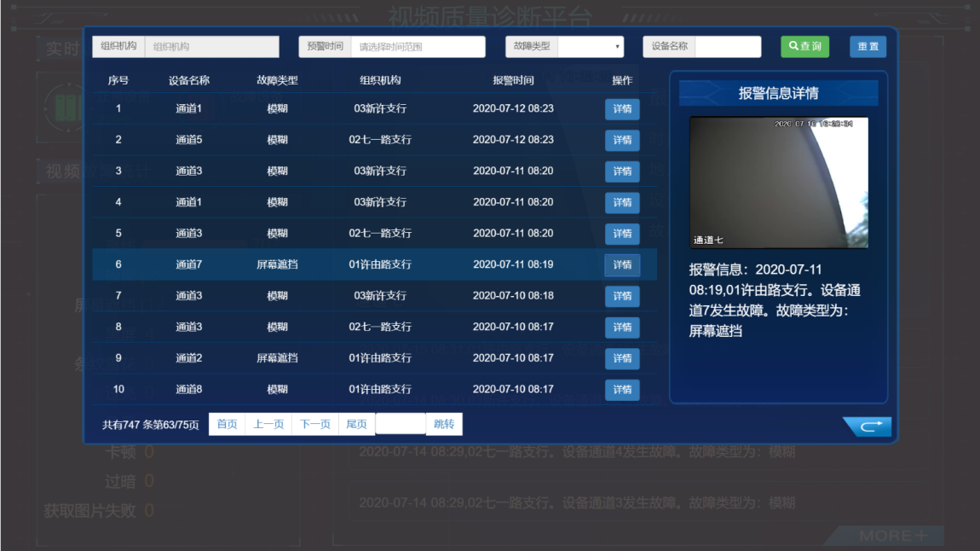Click the 预警时间 date range field

click(x=418, y=47)
